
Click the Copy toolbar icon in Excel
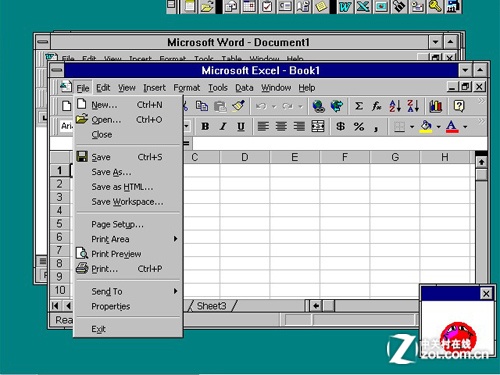202,106
